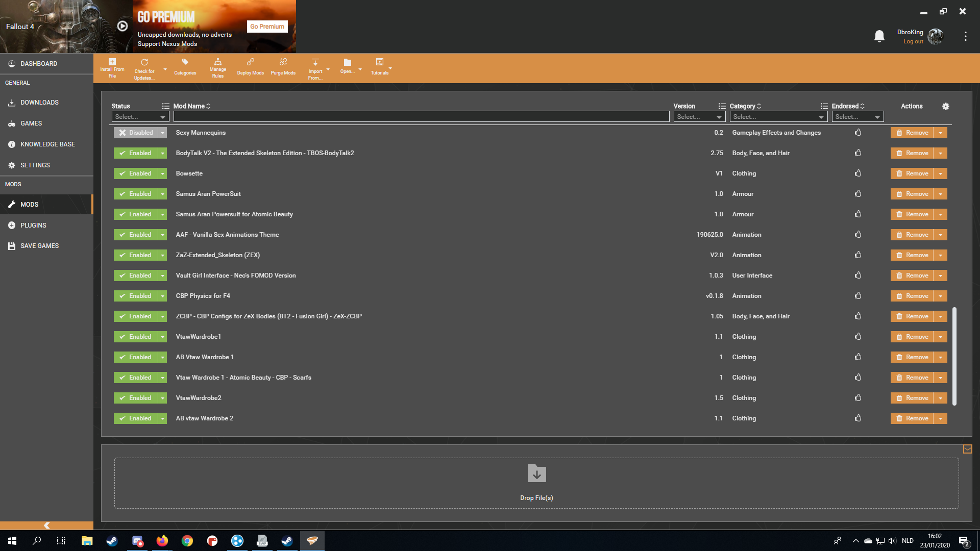Remove BodyTalk V2 mod
Viewport: 980px width, 551px height.
(912, 153)
